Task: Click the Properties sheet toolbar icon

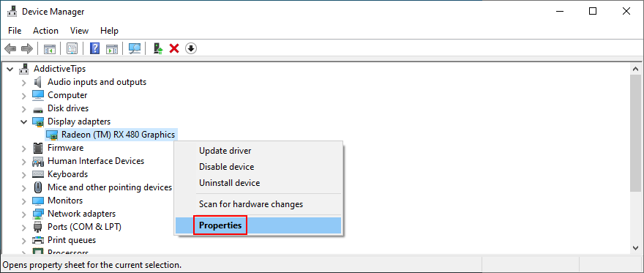Action: [72, 48]
